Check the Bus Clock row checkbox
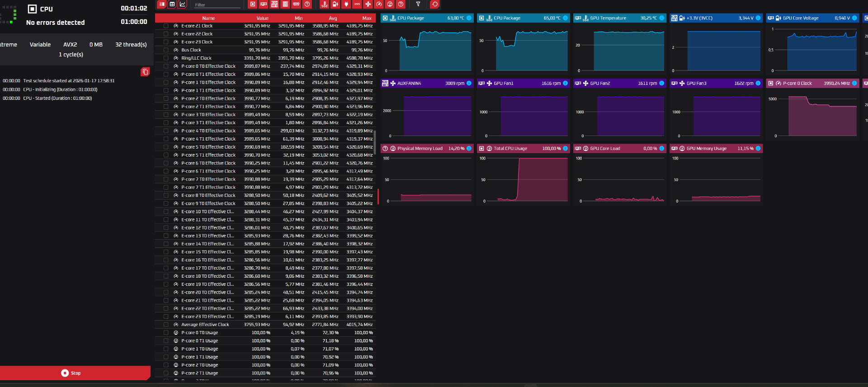Image resolution: width=868 pixels, height=387 pixels. (x=166, y=50)
